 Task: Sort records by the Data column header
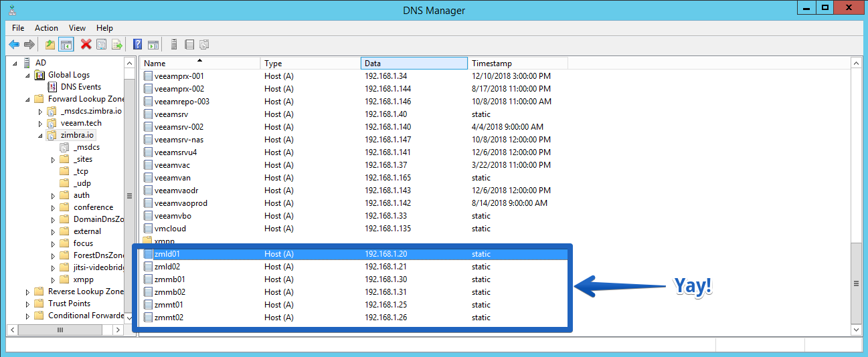(x=414, y=63)
